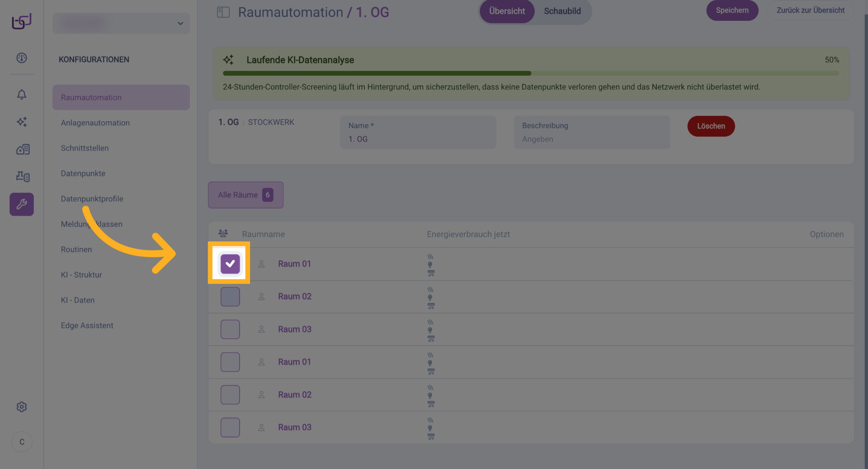Open notifications bell icon
This screenshot has height=469, width=868.
22,95
